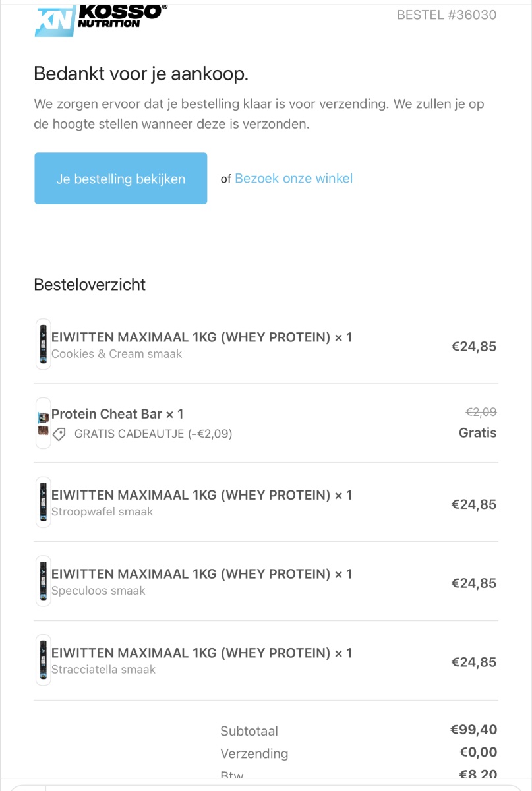Open the Cookies & Cream product thumbnail
Image resolution: width=532 pixels, height=791 pixels.
pyautogui.click(x=43, y=344)
